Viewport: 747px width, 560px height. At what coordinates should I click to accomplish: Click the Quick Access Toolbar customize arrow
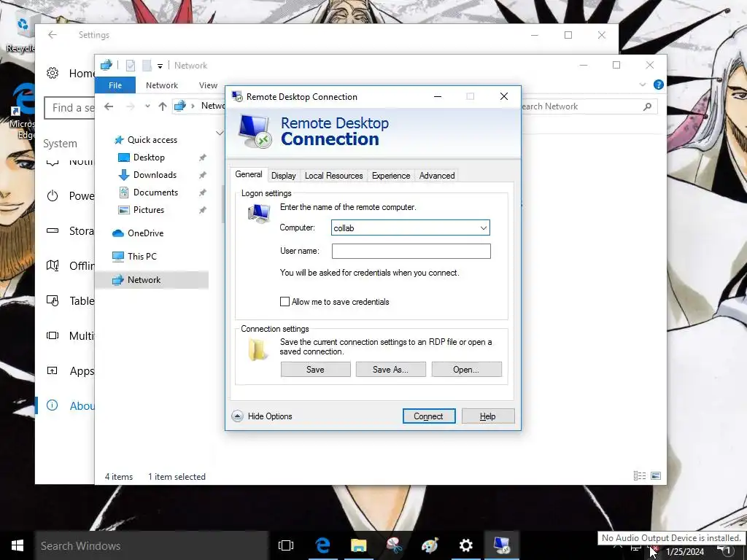click(160, 66)
